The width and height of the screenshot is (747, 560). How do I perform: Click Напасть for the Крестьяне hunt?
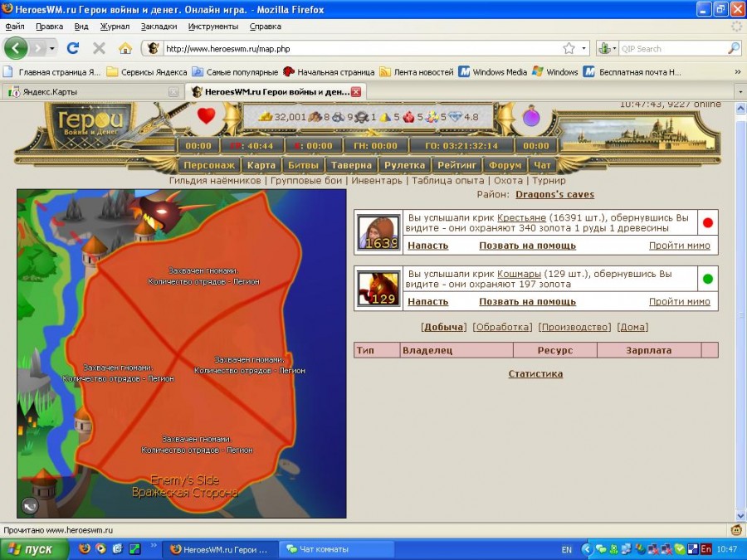tap(427, 246)
